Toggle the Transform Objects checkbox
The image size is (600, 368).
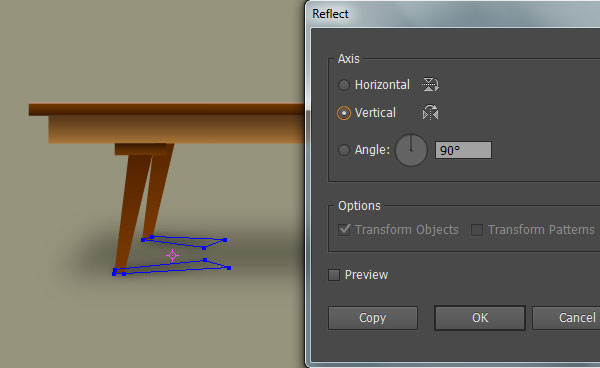coord(344,230)
